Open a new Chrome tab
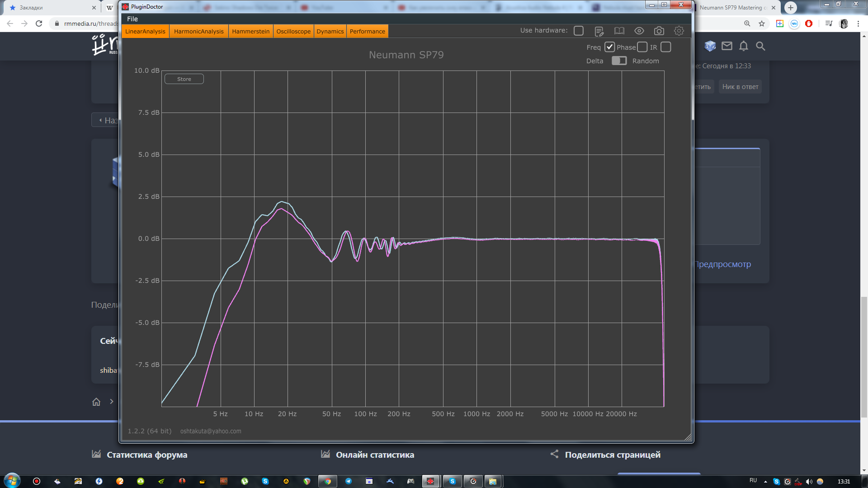 click(x=791, y=8)
